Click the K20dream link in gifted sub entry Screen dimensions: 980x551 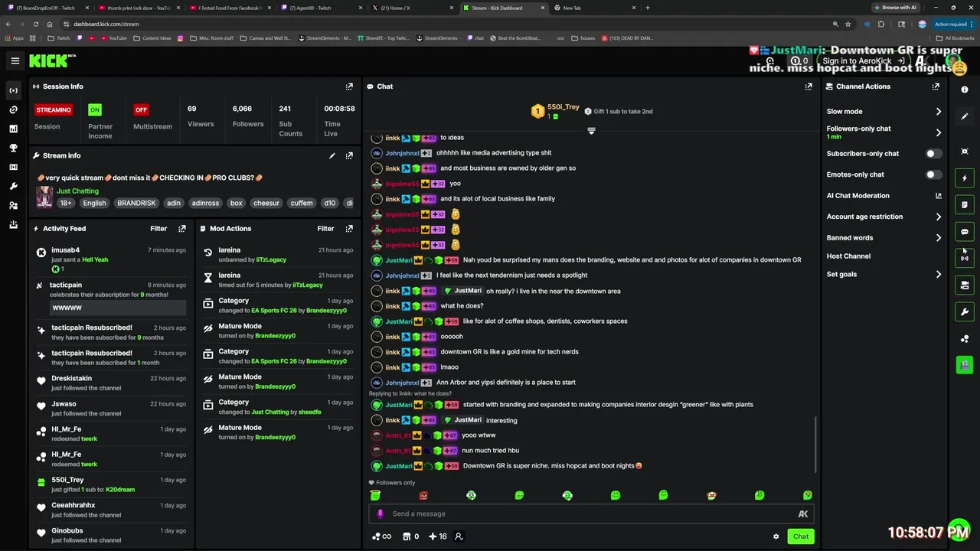(120, 489)
